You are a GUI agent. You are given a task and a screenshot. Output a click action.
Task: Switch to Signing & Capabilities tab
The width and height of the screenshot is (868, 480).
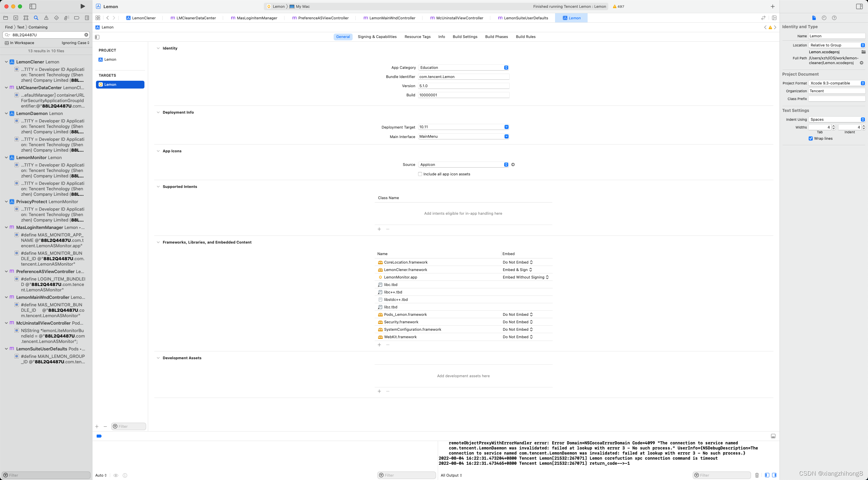tap(377, 37)
